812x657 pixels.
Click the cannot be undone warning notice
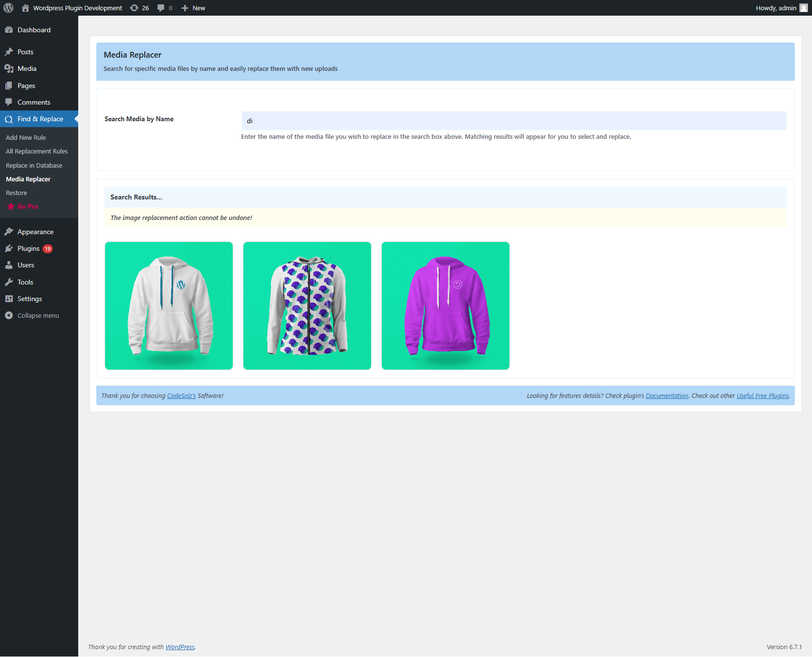pos(445,218)
